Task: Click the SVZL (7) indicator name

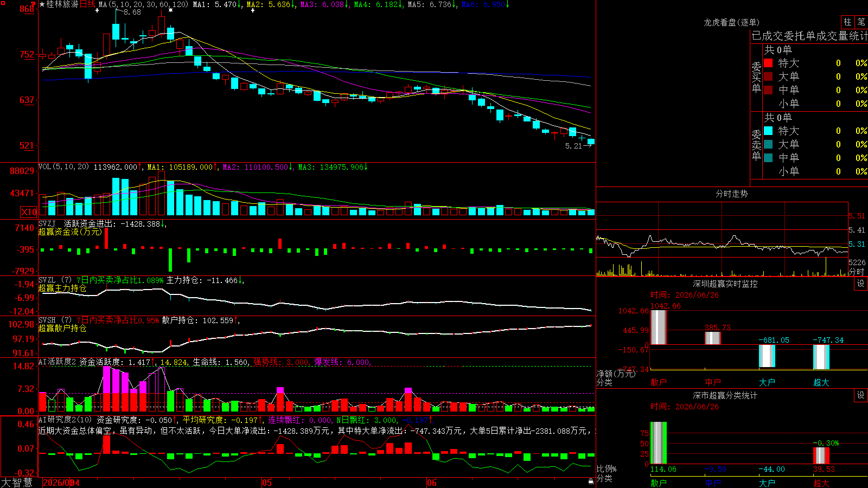Action: [55, 280]
